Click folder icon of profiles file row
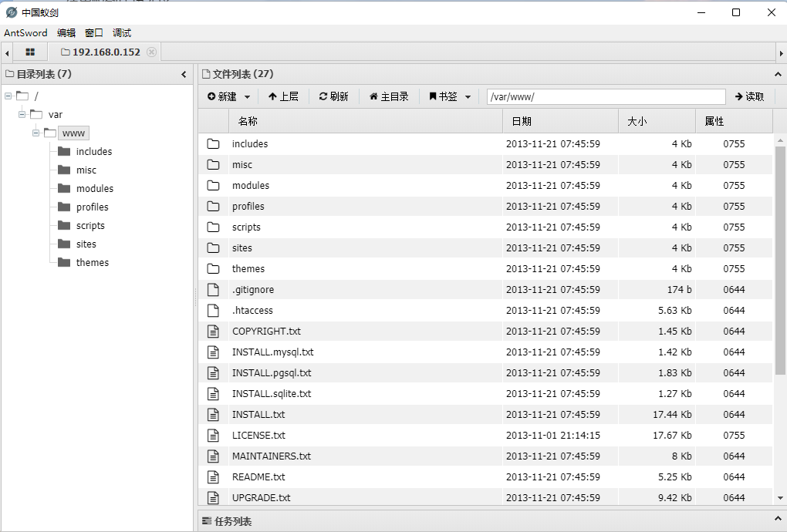 coord(213,206)
